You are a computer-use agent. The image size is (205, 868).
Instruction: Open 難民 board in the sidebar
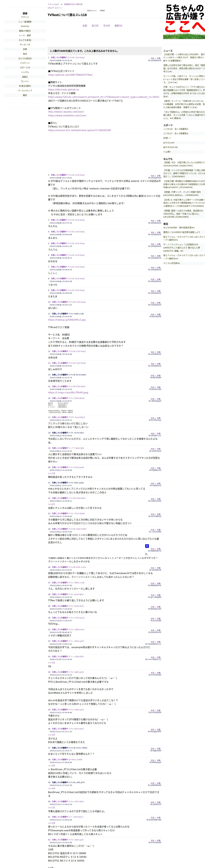(x=25, y=95)
